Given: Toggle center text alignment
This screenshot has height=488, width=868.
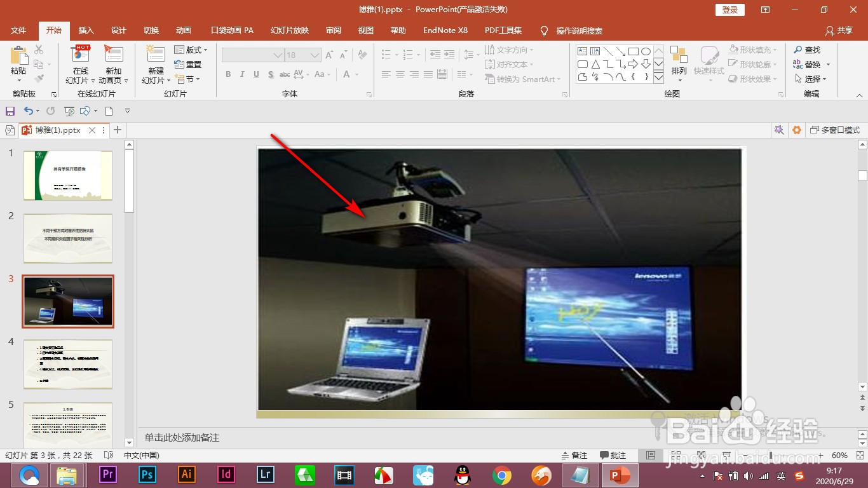Looking at the screenshot, I should tap(400, 74).
